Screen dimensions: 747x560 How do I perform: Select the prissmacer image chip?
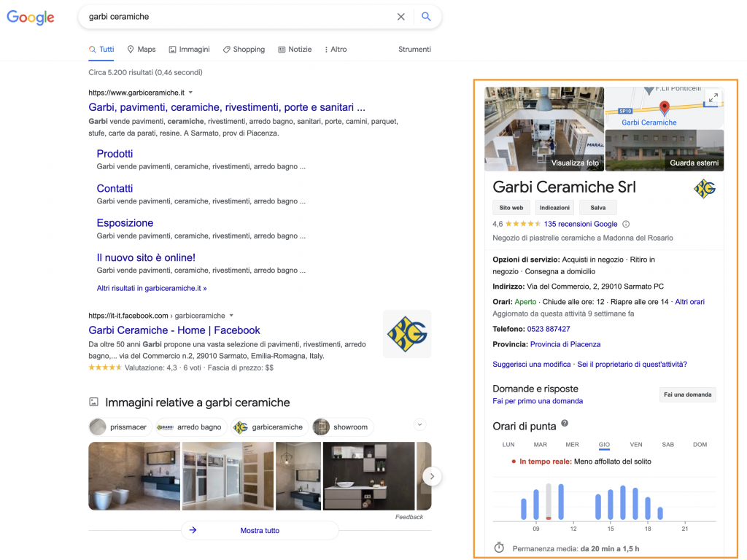(120, 427)
